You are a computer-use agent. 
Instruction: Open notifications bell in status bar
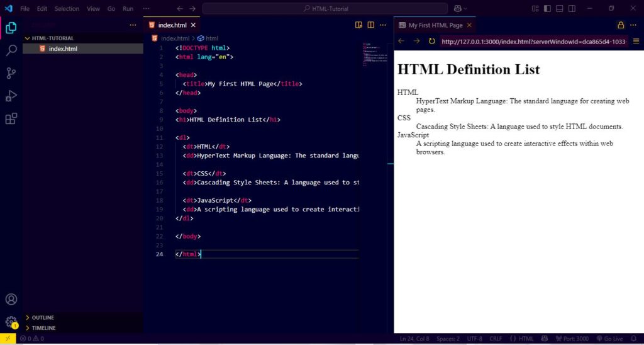click(x=633, y=339)
